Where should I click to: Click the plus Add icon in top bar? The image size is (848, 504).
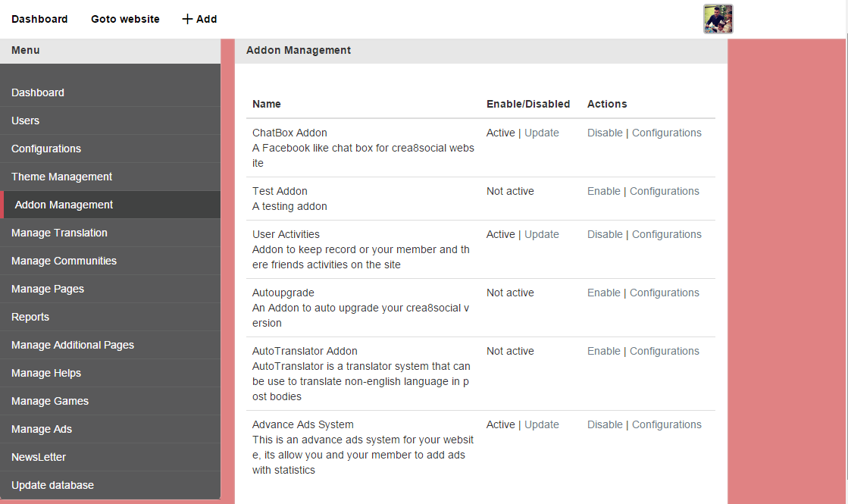click(x=187, y=19)
